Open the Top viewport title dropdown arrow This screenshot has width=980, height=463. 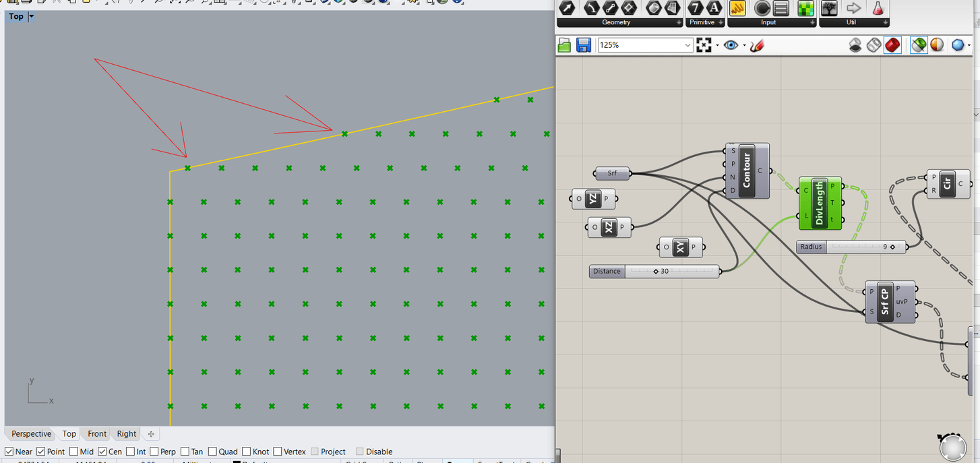pos(32,16)
